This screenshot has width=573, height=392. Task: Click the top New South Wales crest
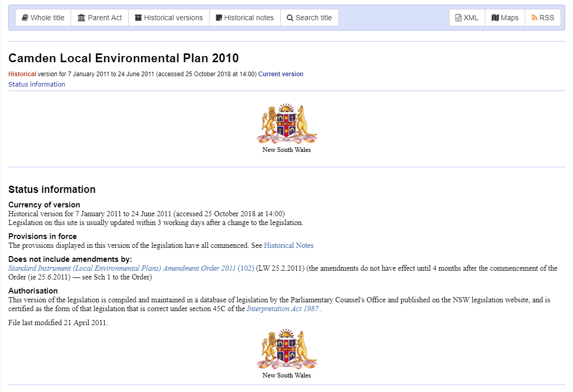point(286,124)
